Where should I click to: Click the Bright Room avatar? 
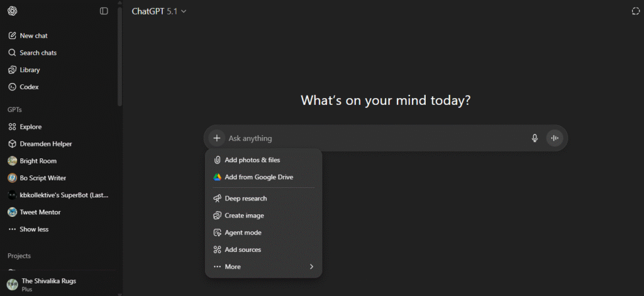coord(13,161)
